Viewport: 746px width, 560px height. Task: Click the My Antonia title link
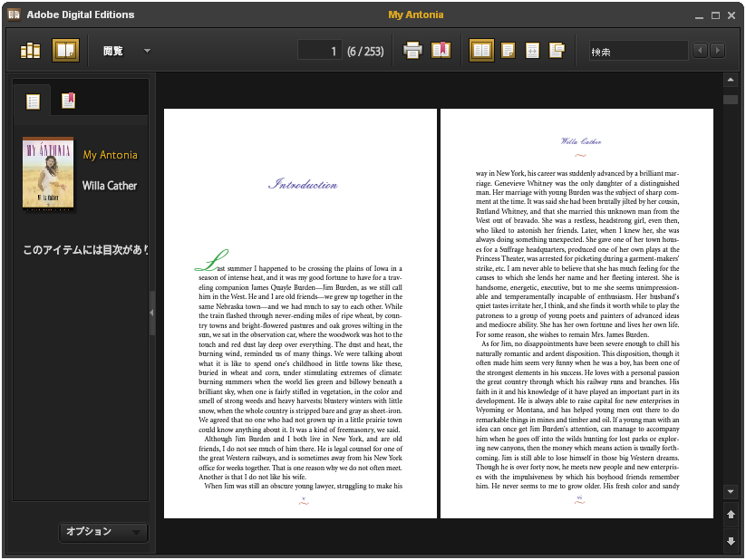pyautogui.click(x=110, y=155)
